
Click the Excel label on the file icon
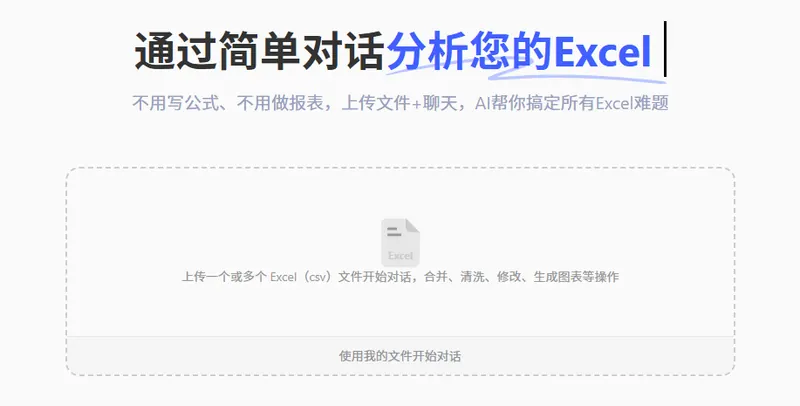click(x=401, y=256)
